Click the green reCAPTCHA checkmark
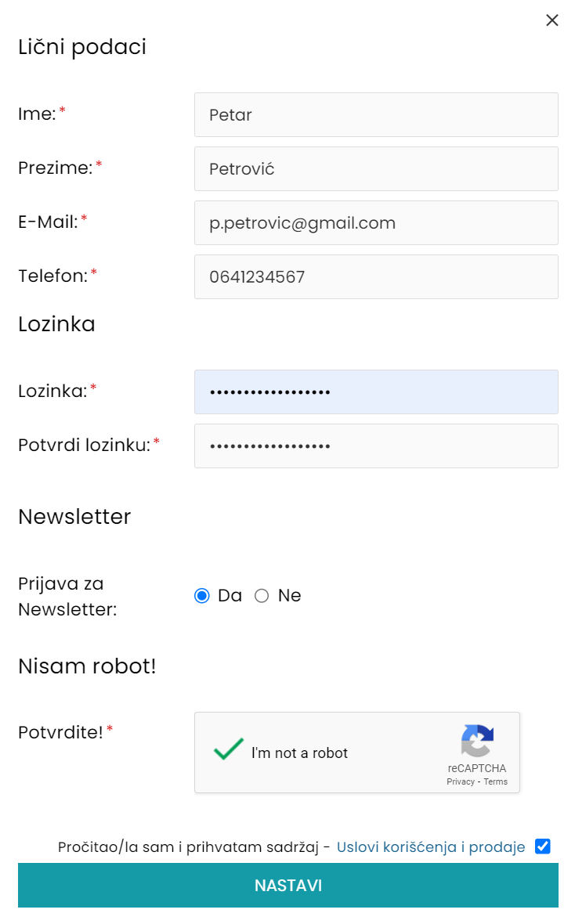The image size is (575, 924). (x=228, y=750)
